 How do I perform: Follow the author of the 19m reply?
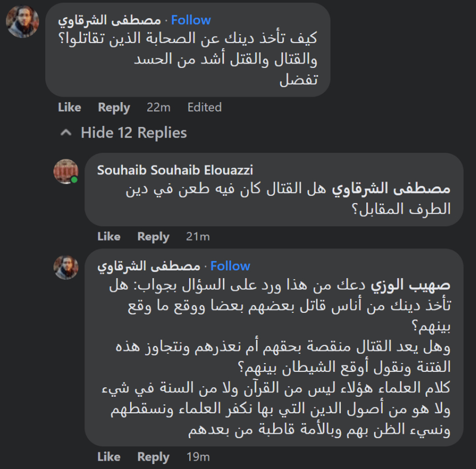(230, 266)
